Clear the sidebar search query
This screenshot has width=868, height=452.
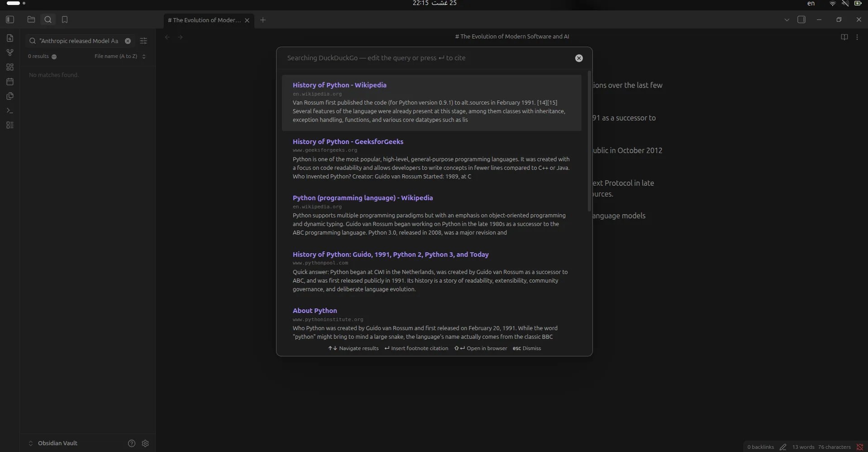128,41
